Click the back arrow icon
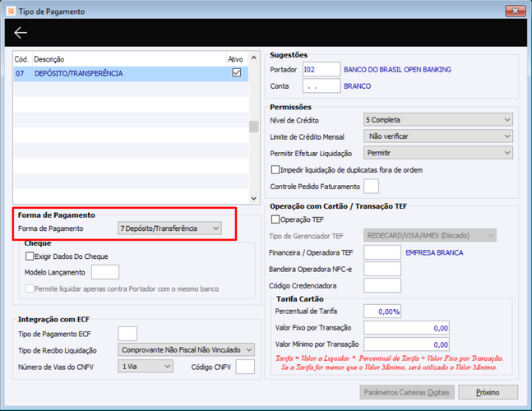This screenshot has width=532, height=411. click(x=21, y=33)
